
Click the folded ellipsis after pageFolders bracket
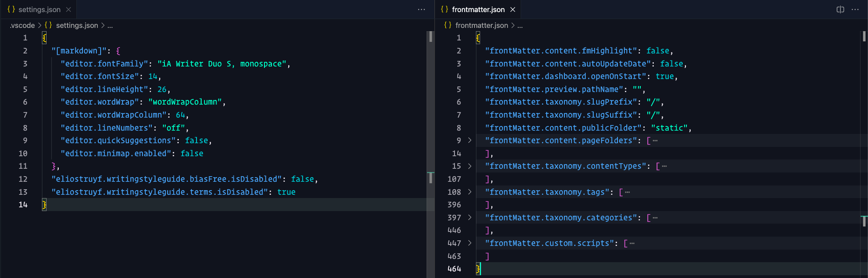point(655,140)
